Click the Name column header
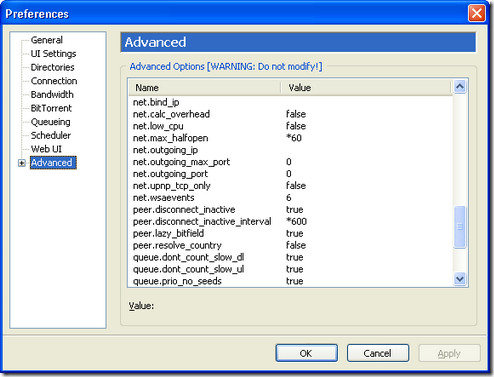This screenshot has width=494, height=377. tap(204, 88)
